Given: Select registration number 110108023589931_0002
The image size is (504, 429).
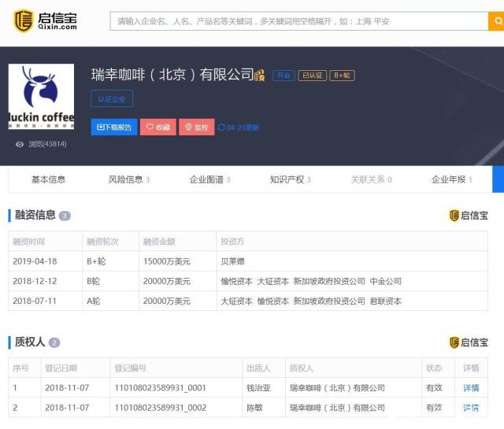Looking at the screenshot, I should [161, 408].
